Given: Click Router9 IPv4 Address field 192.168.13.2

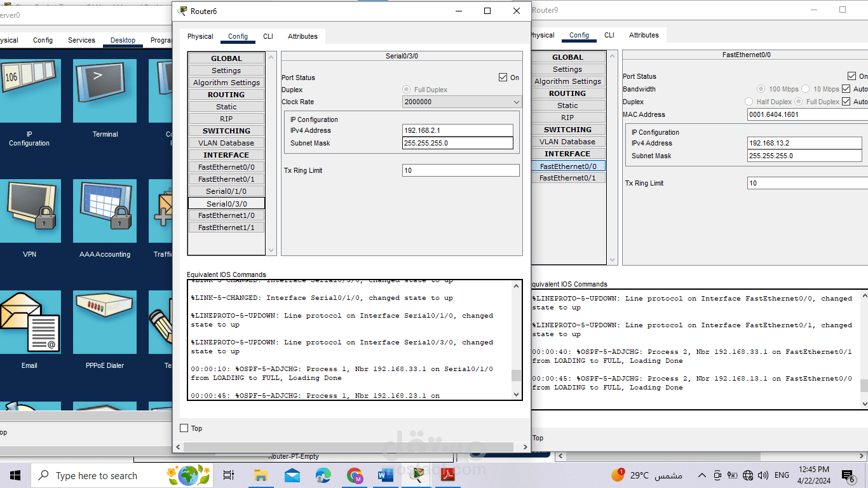Looking at the screenshot, I should coord(804,143).
